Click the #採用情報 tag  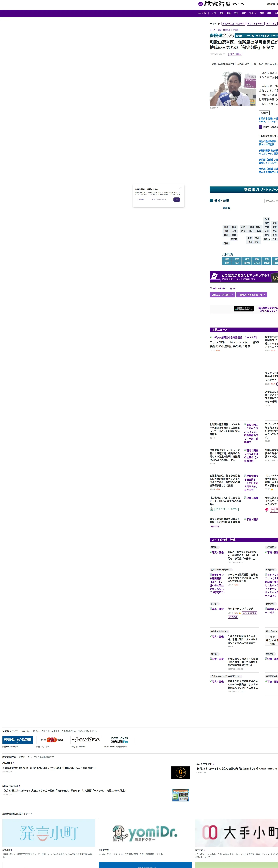[x=215, y=527]
